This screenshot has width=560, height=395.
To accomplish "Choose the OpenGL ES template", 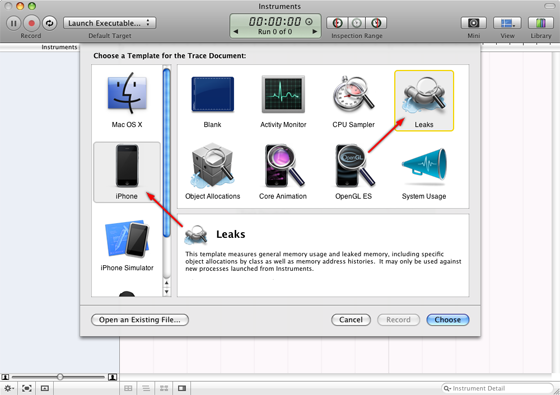I will pos(354,171).
